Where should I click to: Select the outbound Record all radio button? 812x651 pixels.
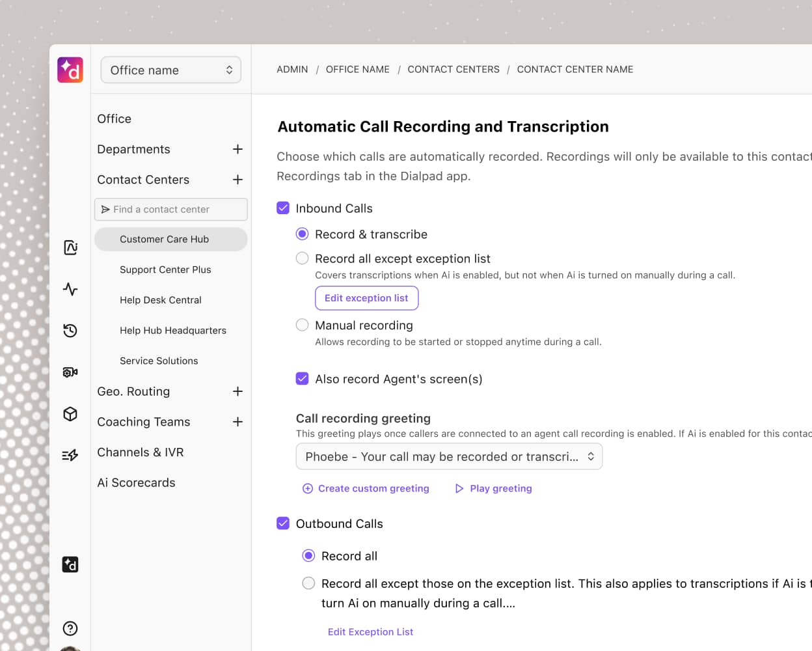pyautogui.click(x=308, y=555)
